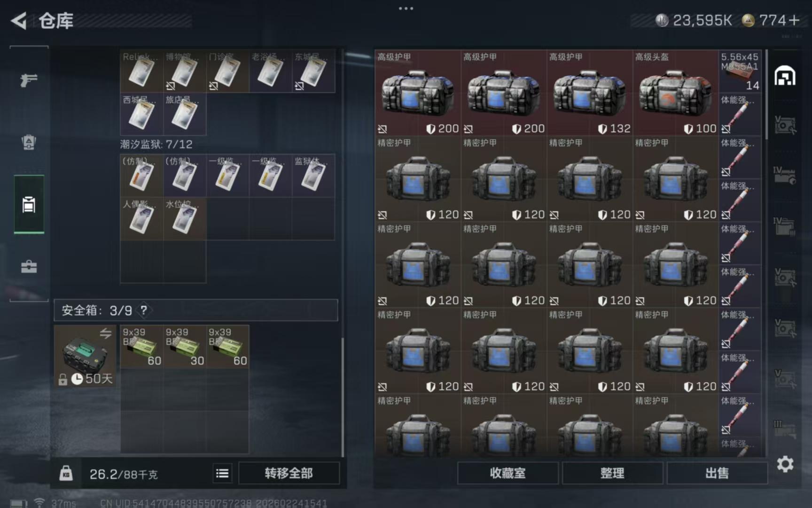Image resolution: width=812 pixels, height=508 pixels.
Task: Select the 高级护甲 with durability 132
Action: (590, 93)
